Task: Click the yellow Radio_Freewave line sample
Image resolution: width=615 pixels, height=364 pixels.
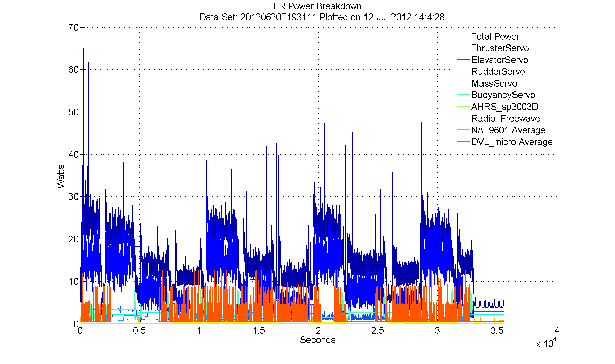Action: 463,118
